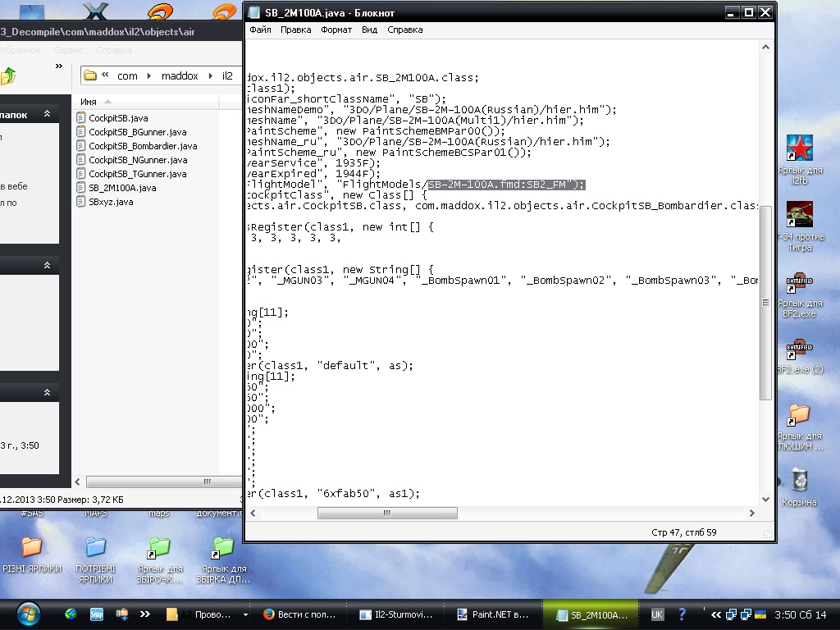Expand hidden tray icons chevron
Image resolution: width=840 pixels, height=630 pixels.
click(x=715, y=614)
